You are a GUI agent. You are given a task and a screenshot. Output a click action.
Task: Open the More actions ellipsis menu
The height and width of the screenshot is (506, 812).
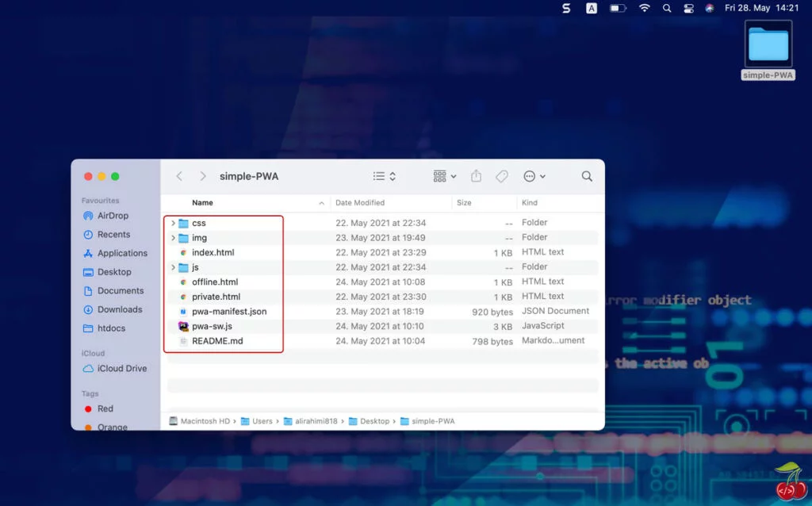point(534,176)
